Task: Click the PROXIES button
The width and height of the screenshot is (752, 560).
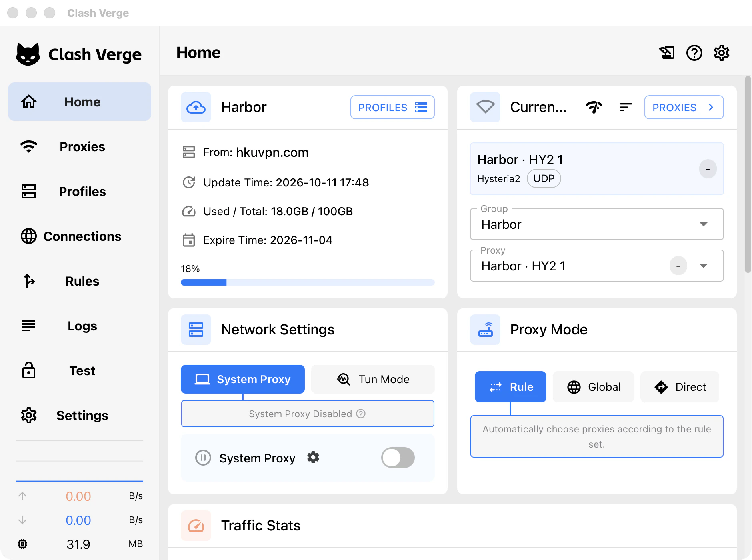Action: click(x=684, y=107)
